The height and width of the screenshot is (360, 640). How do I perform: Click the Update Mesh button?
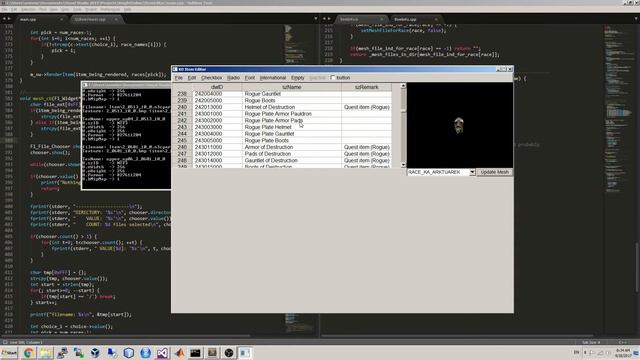(495, 172)
